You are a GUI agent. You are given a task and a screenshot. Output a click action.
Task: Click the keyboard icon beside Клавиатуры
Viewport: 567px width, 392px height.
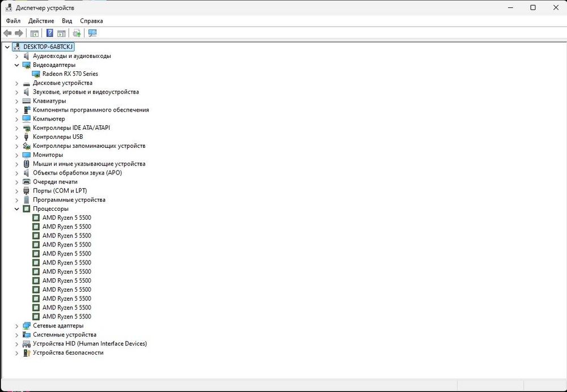(27, 101)
